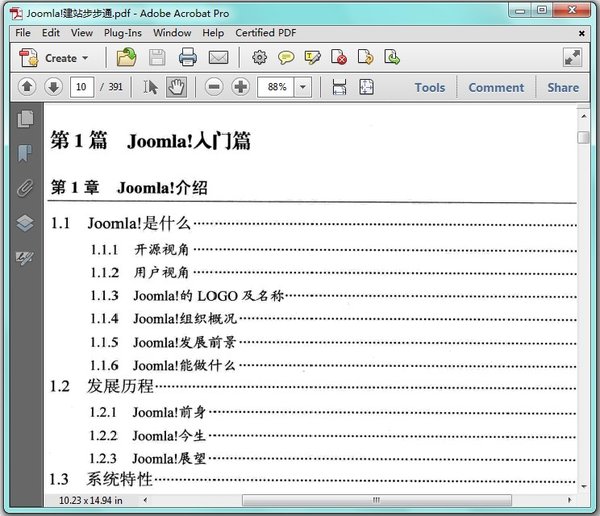600x516 pixels.
Task: Click the page number field showing 10
Action: pyautogui.click(x=82, y=87)
